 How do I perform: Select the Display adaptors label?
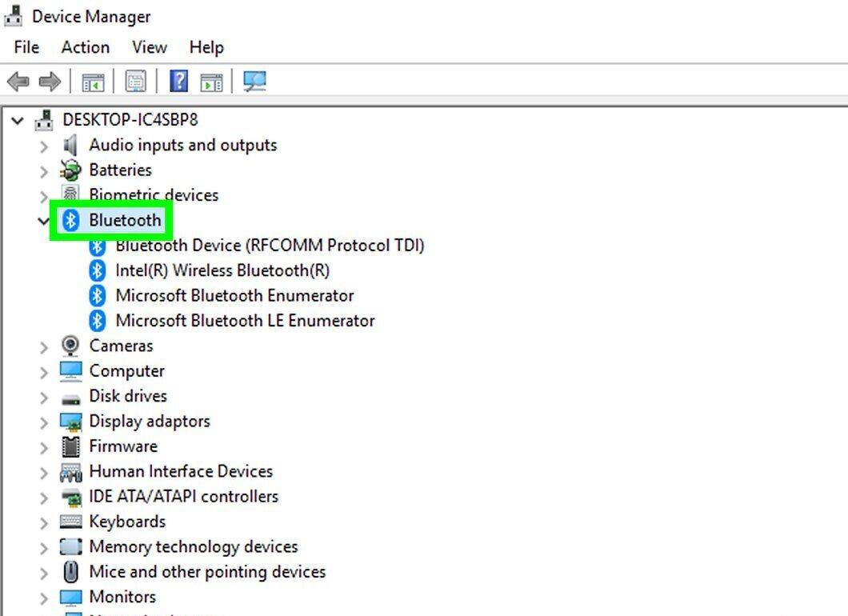pos(150,422)
